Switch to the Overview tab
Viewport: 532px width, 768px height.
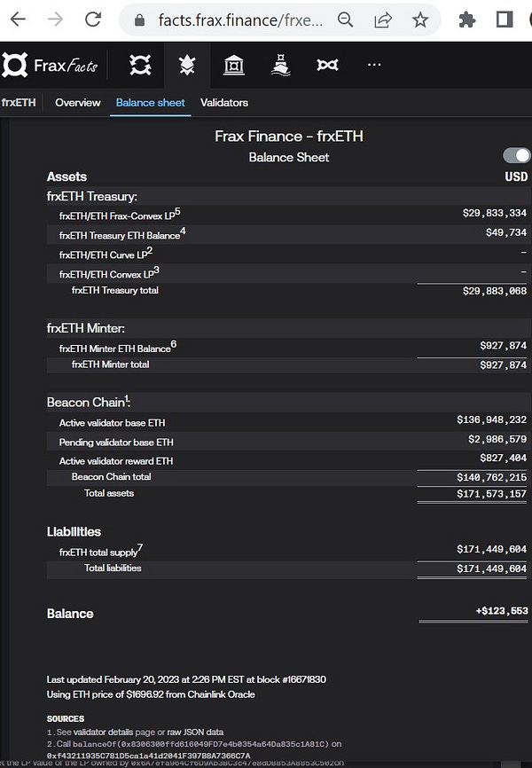pos(77,102)
